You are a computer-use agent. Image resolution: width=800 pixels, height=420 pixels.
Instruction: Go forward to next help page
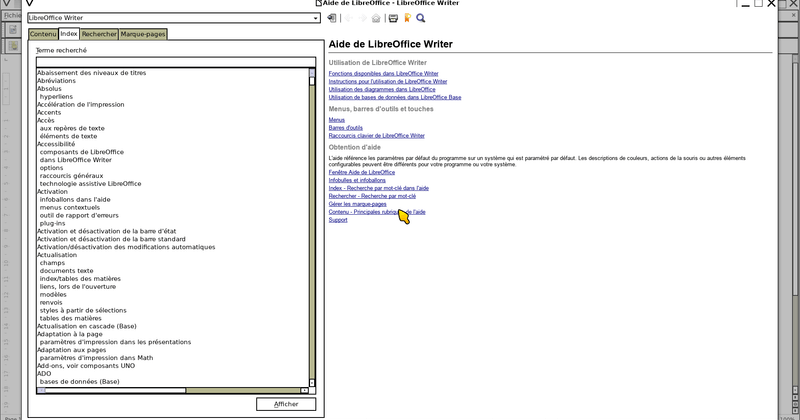[x=362, y=18]
